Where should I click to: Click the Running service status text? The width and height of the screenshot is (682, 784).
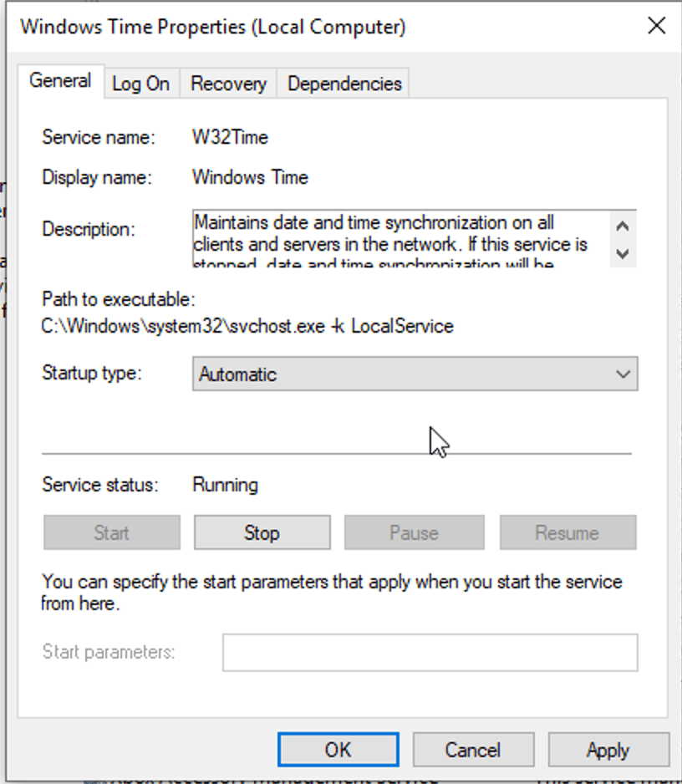(x=225, y=485)
